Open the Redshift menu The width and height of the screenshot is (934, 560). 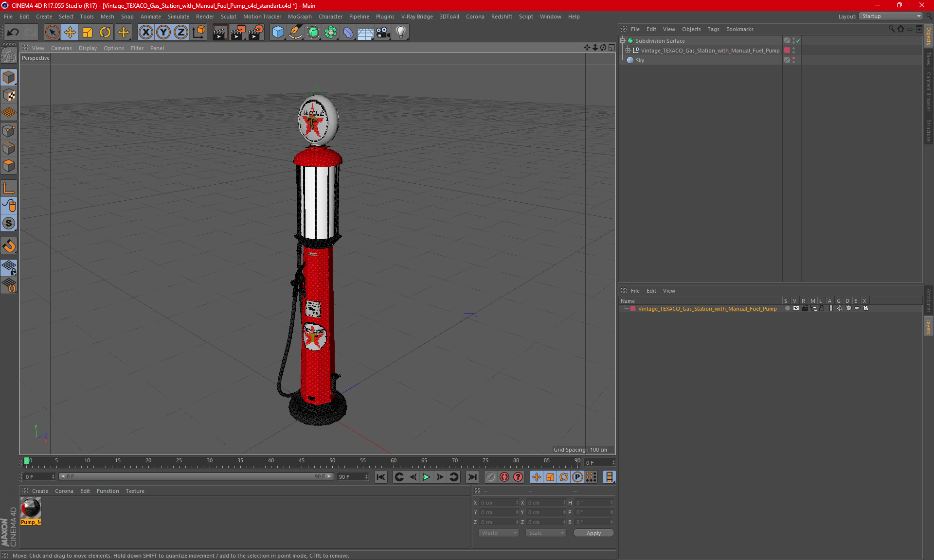tap(502, 17)
